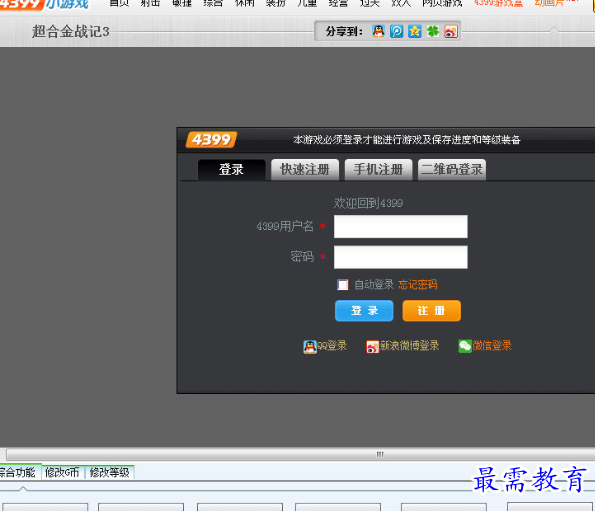Click the orange 注册 button
The height and width of the screenshot is (511, 595).
tap(432, 311)
